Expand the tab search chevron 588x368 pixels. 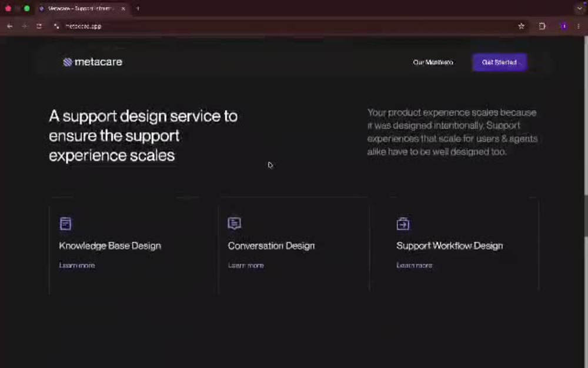click(579, 8)
